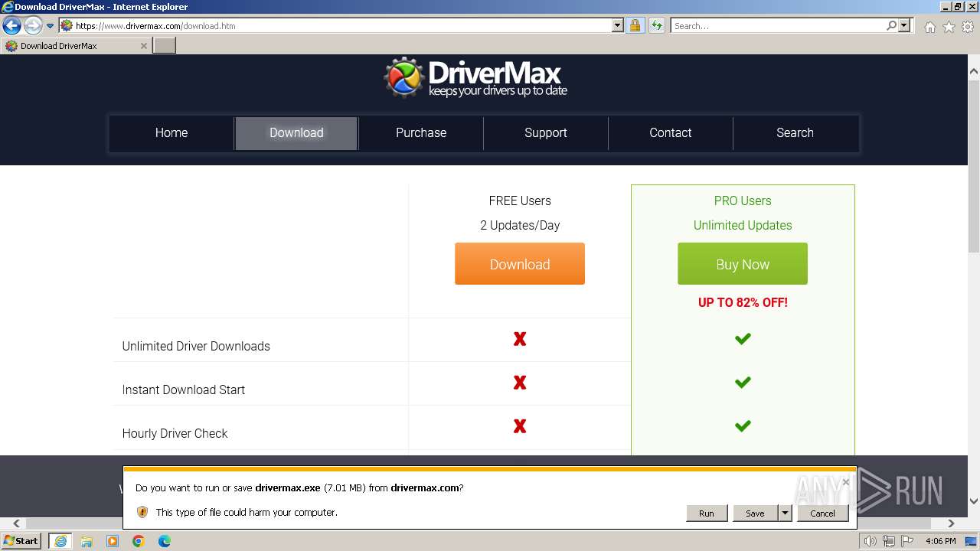
Task: Click red X for Unlimited Driver Downloads
Action: pos(520,338)
